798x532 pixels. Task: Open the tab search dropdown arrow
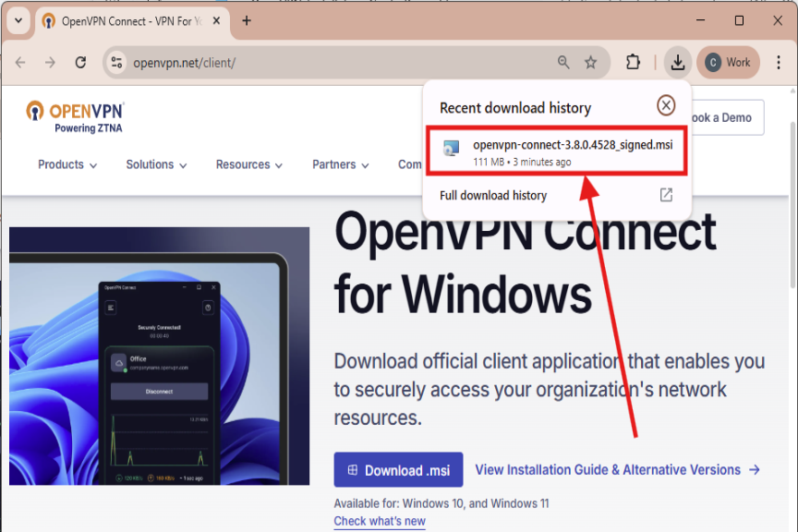[x=18, y=20]
